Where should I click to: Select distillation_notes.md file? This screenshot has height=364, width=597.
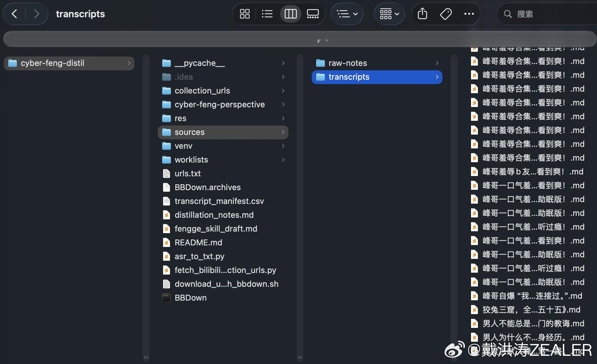tap(223, 215)
